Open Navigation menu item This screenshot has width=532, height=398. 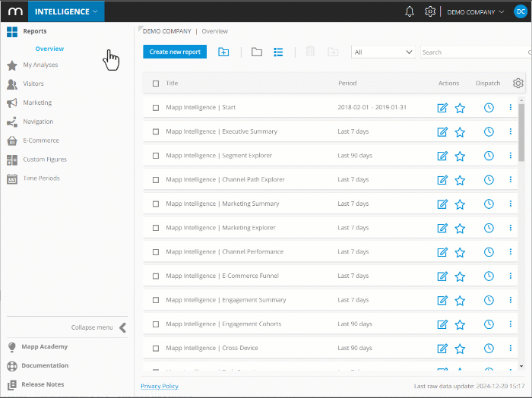click(x=38, y=122)
